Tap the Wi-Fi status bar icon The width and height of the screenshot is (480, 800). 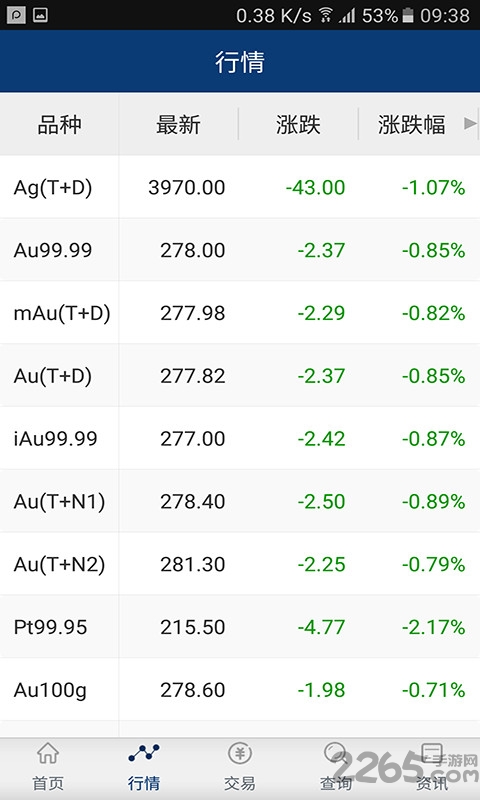tap(325, 15)
